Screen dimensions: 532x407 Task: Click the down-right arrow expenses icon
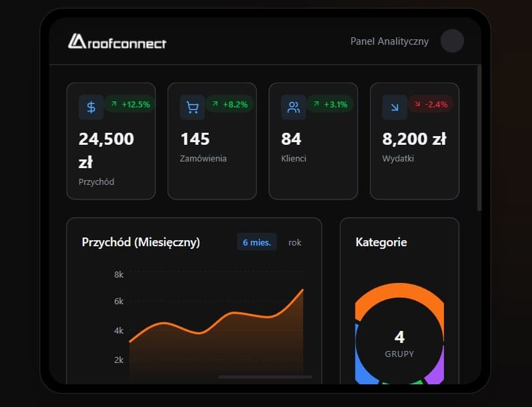click(395, 107)
